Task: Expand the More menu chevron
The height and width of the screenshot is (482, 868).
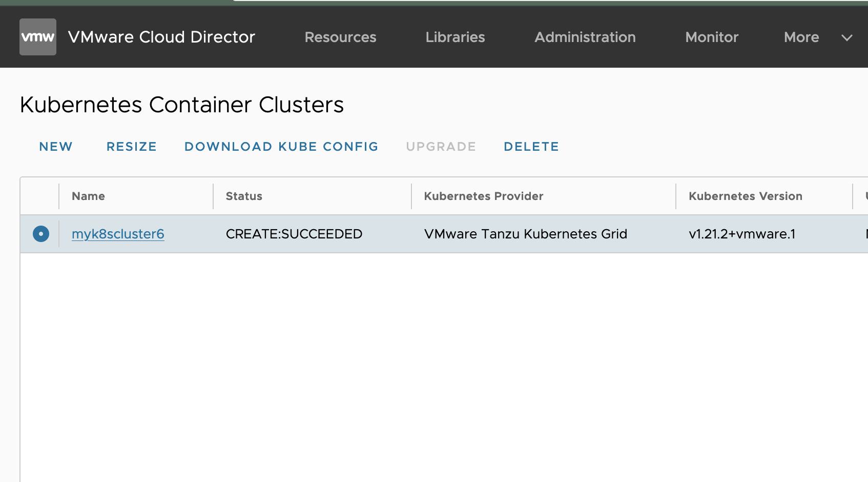Action: click(846, 37)
